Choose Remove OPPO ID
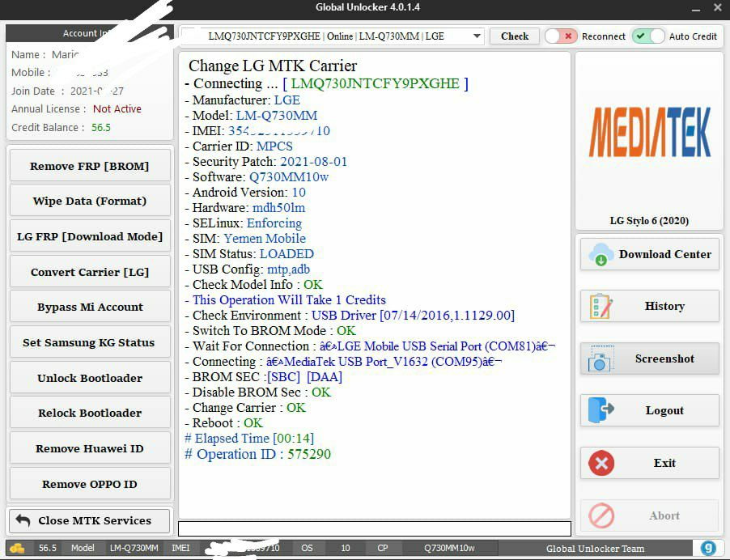This screenshot has height=560, width=730. (x=90, y=484)
